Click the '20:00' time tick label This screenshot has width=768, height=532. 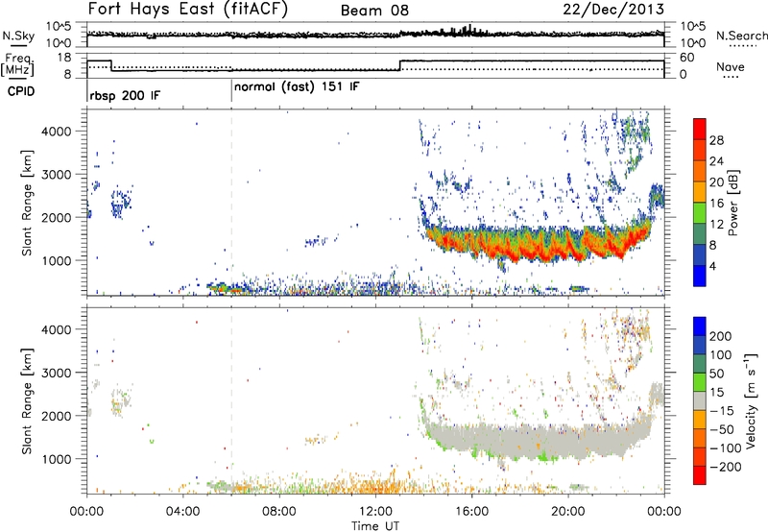(x=567, y=512)
